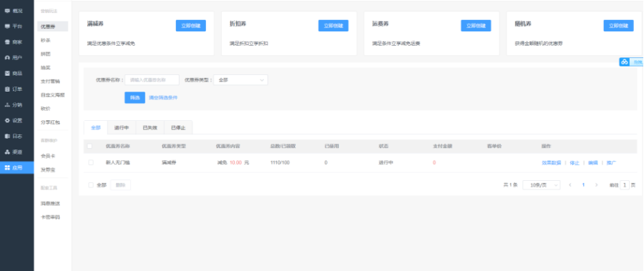Open 效果数据 link for 新人无门槛

(552, 162)
